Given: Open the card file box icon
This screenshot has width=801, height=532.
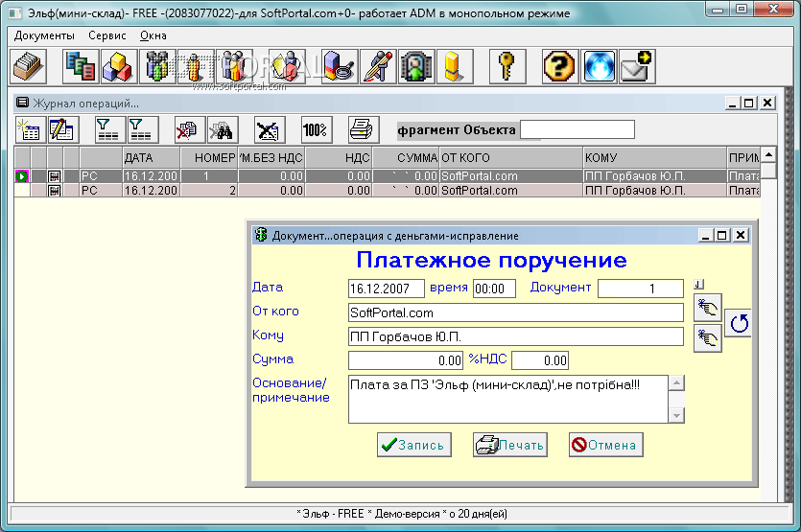Looking at the screenshot, I should point(28,66).
